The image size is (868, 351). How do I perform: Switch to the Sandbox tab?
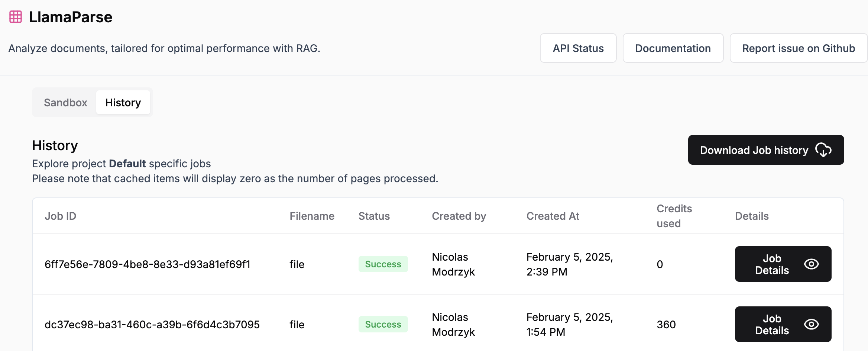coord(65,103)
